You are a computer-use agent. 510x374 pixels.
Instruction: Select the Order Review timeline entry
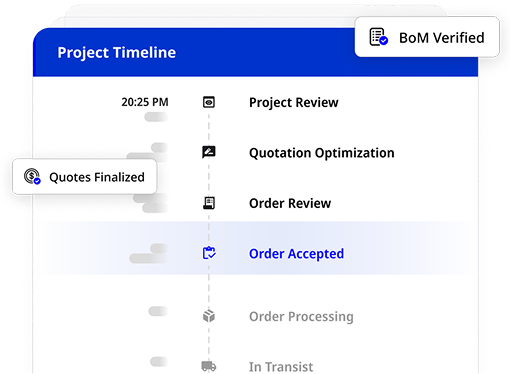(x=290, y=203)
